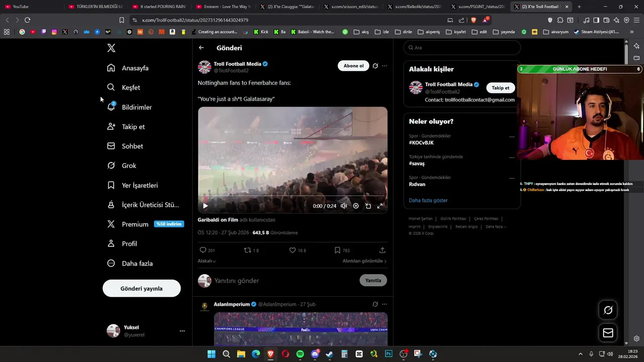
Task: Open video settings gear
Action: click(x=356, y=206)
